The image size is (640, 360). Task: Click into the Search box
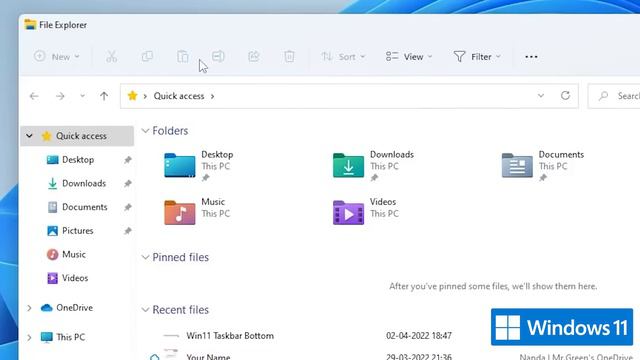point(614,96)
